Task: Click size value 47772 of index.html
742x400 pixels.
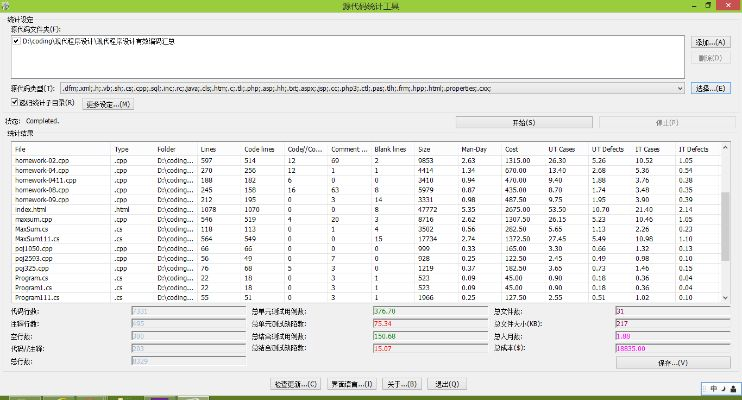Action: click(427, 209)
